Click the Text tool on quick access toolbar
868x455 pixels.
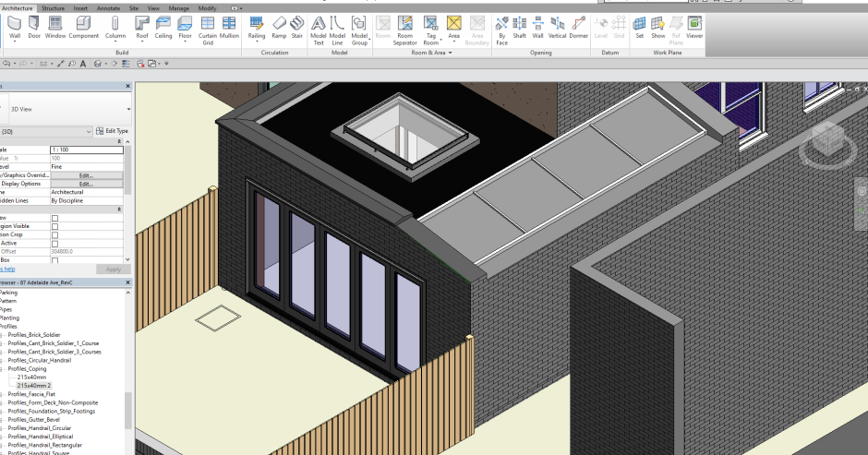pos(83,64)
